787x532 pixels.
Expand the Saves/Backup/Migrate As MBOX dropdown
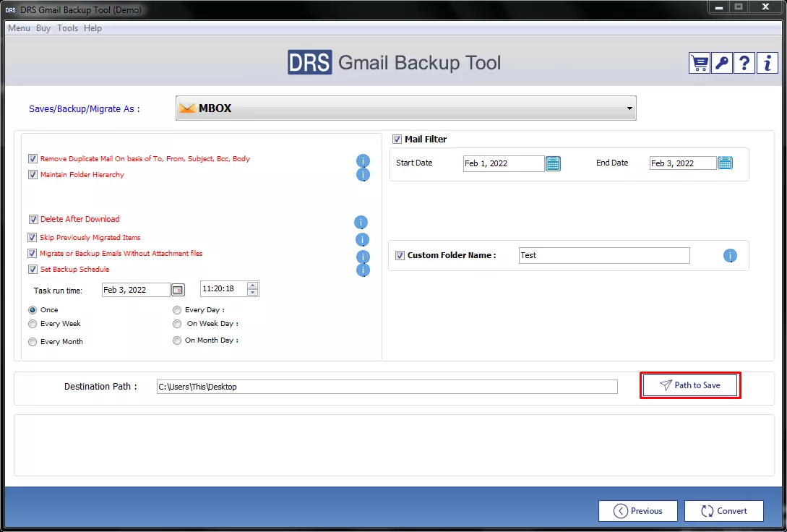click(630, 108)
